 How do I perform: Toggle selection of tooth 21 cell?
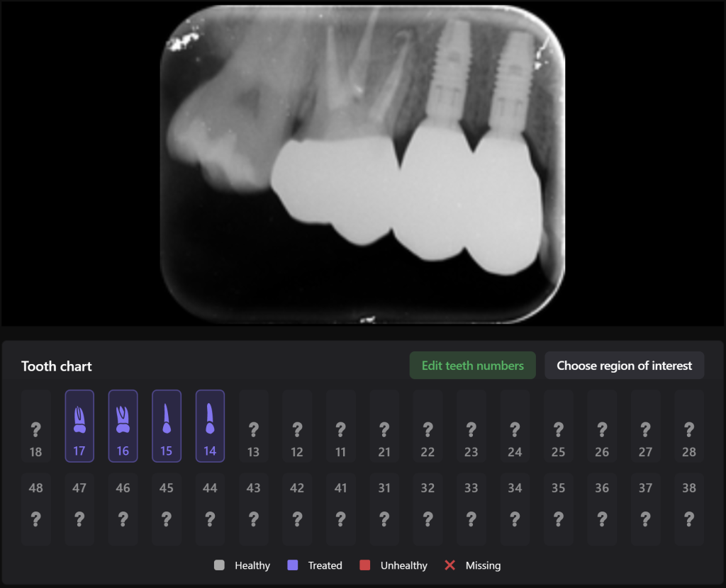[x=384, y=426]
